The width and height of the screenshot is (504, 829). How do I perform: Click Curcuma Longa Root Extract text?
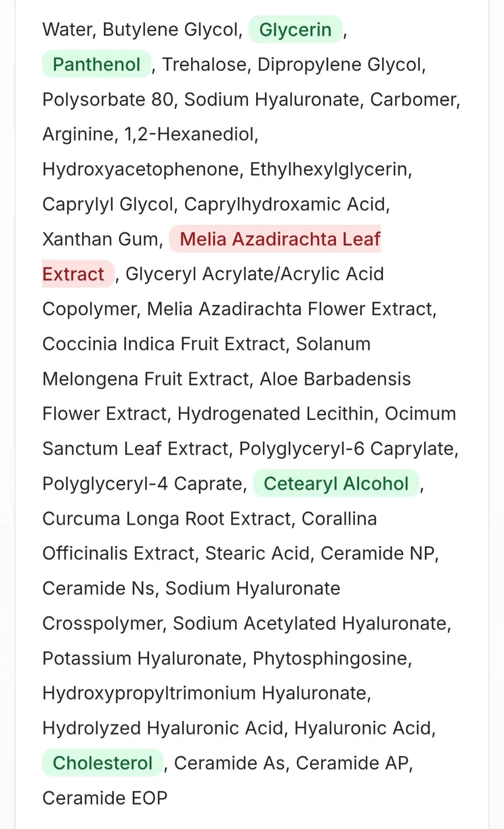click(x=167, y=519)
